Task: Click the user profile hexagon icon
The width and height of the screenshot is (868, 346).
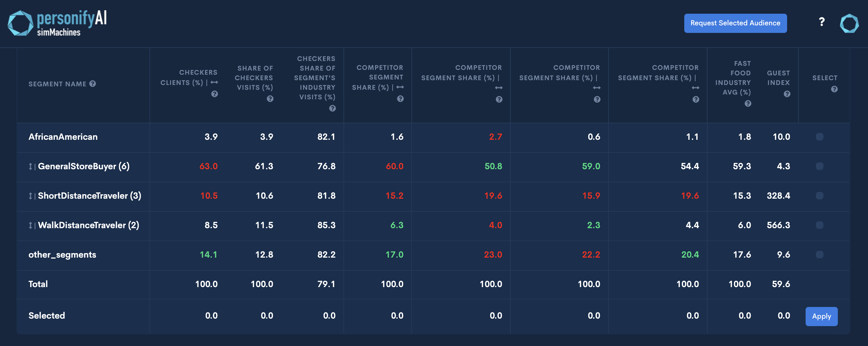Action: [849, 23]
